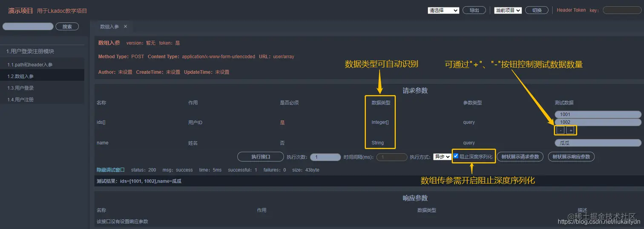Click the 导出 button
Image resolution: width=644 pixels, height=229 pixels.
[474, 10]
